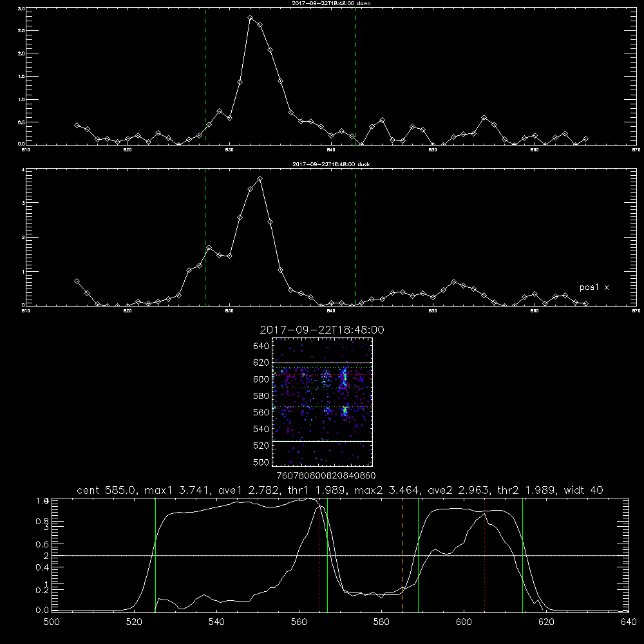The width and height of the screenshot is (644, 644).
Task: Select the first data diamond in dawn plot
Action: point(77,126)
